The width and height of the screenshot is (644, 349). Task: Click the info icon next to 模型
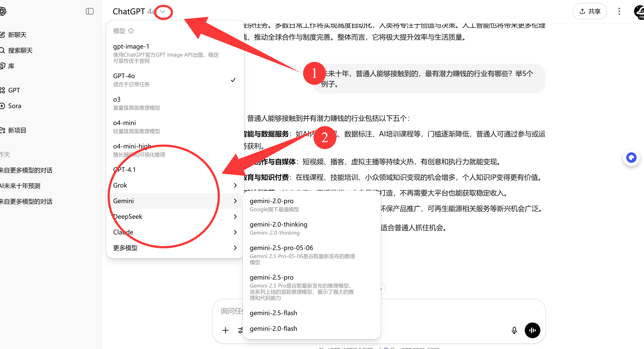[131, 31]
